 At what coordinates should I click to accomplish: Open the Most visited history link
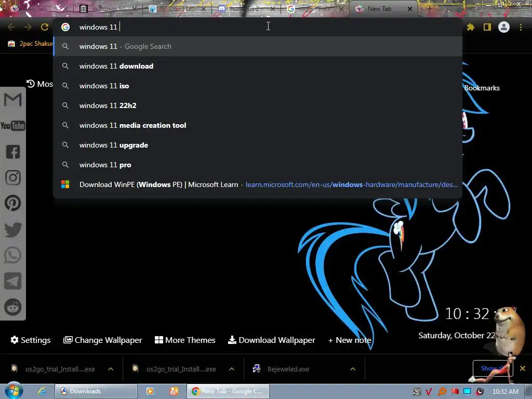coord(39,84)
